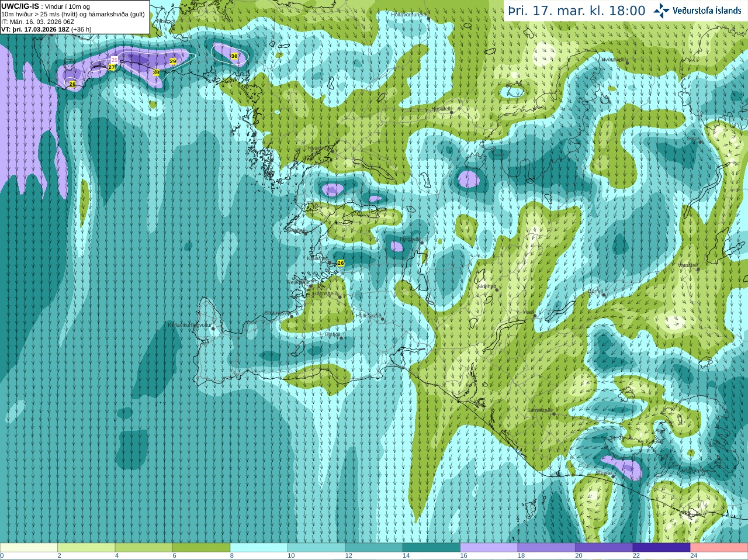Image resolution: width=748 pixels, height=560 pixels.
Task: Click the date title Þri. 17. mar. kl. 18:00
Action: (577, 11)
